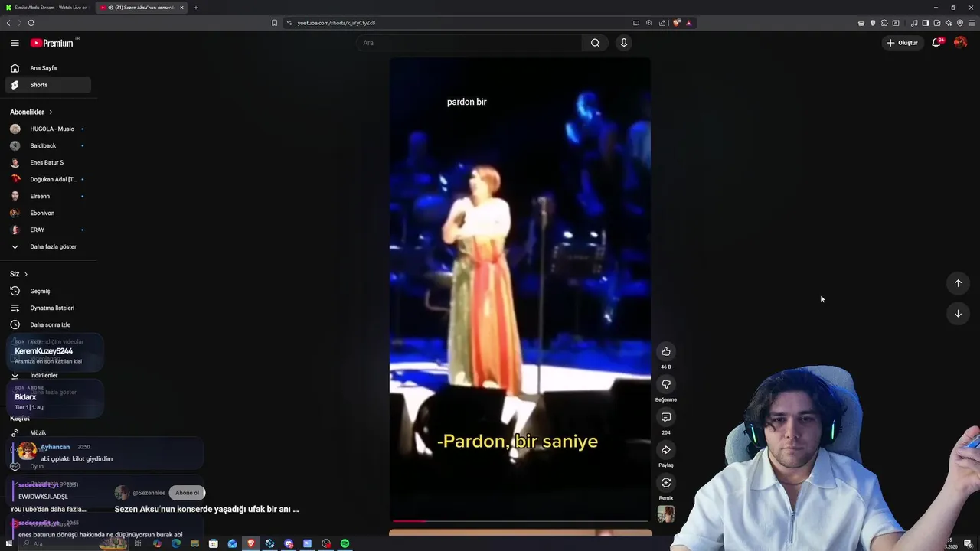Viewport: 980px width, 551px height.
Task: Open the Enes Batur S subscription
Action: [48, 162]
